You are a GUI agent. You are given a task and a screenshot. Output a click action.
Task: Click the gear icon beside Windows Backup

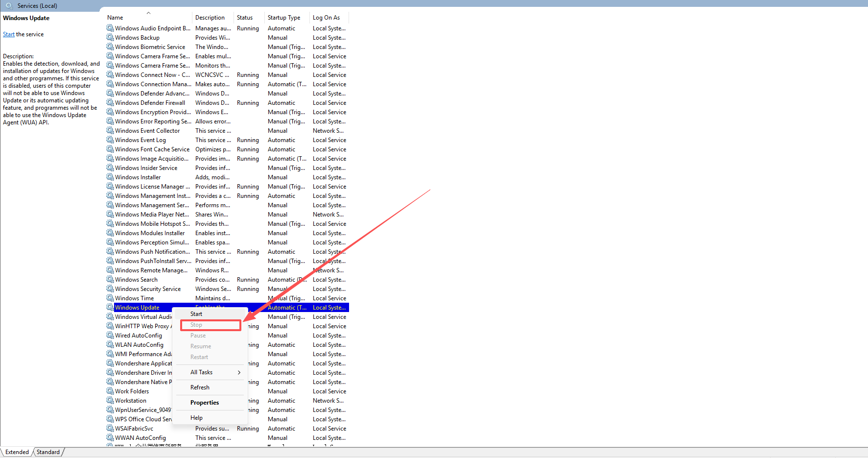110,38
